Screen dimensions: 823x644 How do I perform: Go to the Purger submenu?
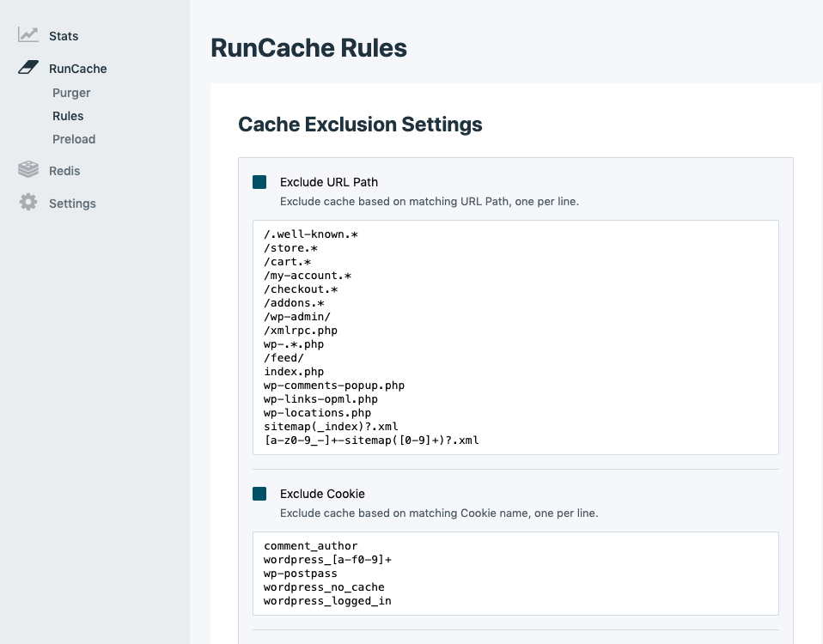(x=71, y=93)
